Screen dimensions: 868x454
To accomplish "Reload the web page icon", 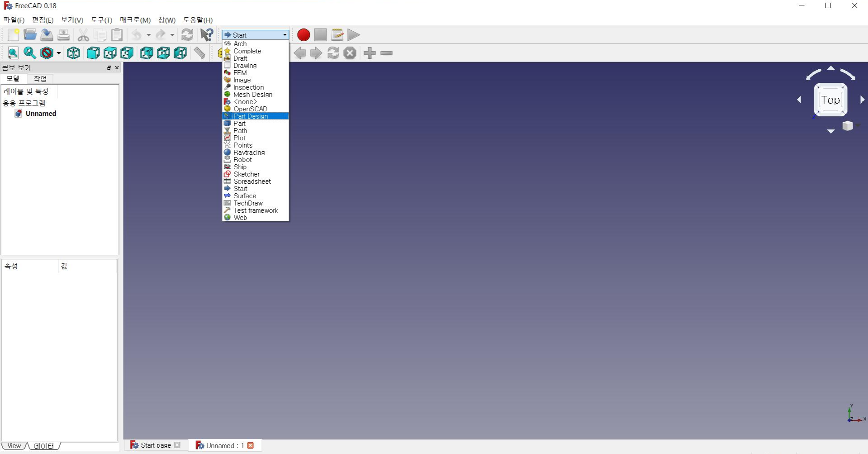I will [x=333, y=53].
